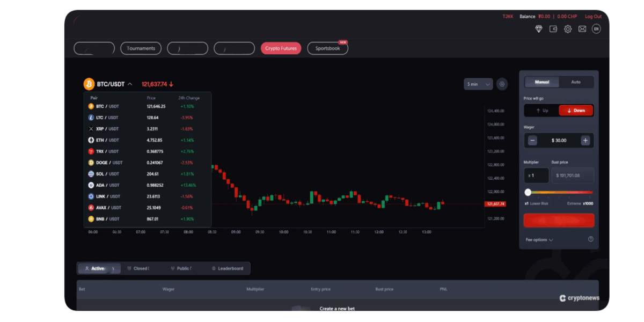Open the EN language selector icon
Viewport: 644px width, 322px height.
click(x=596, y=29)
